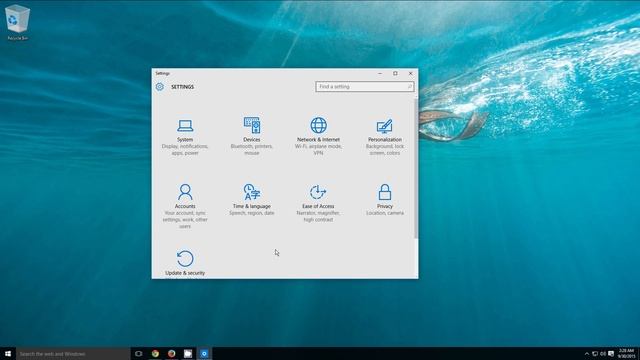Show hidden system tray icons
This screenshot has width=640, height=360.
[587, 354]
